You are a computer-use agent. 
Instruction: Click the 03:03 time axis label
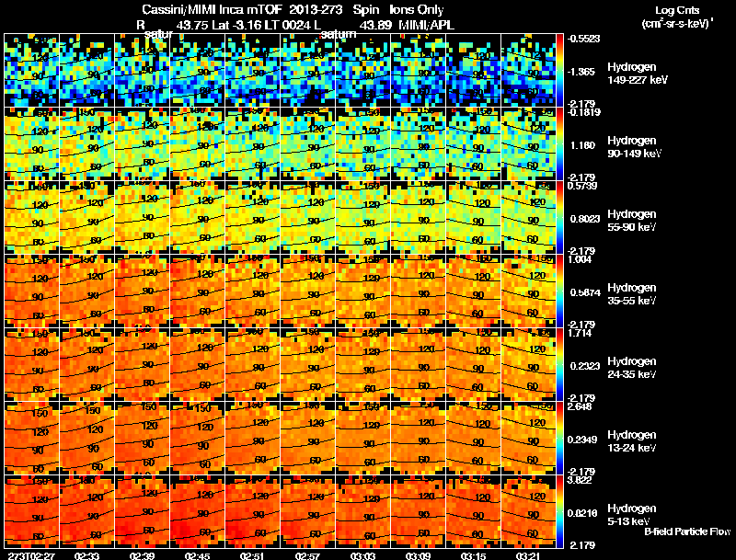[x=362, y=555]
